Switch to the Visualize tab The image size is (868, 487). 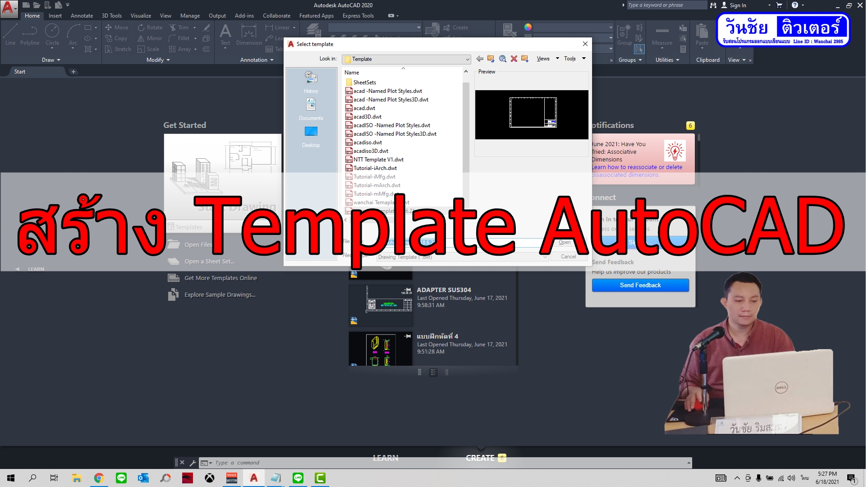(x=141, y=16)
